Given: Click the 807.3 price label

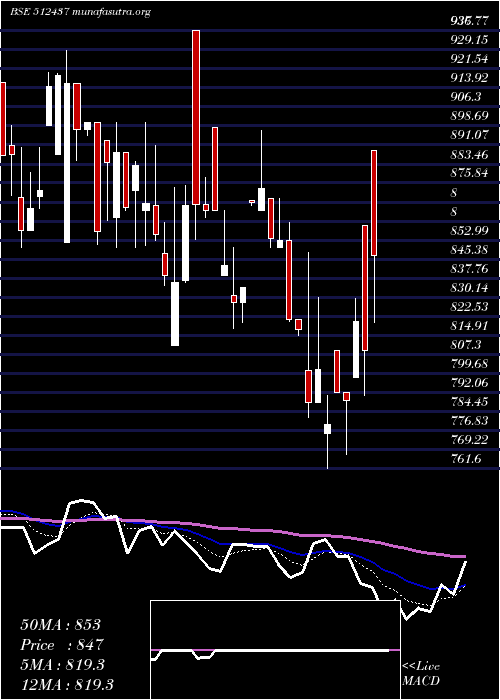Looking at the screenshot, I should [466, 345].
